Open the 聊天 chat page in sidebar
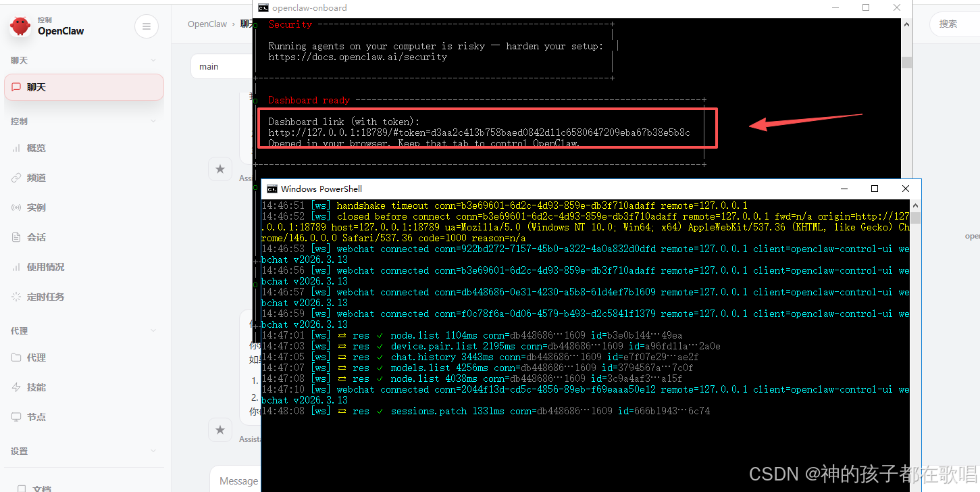The width and height of the screenshot is (980, 492). tap(84, 87)
